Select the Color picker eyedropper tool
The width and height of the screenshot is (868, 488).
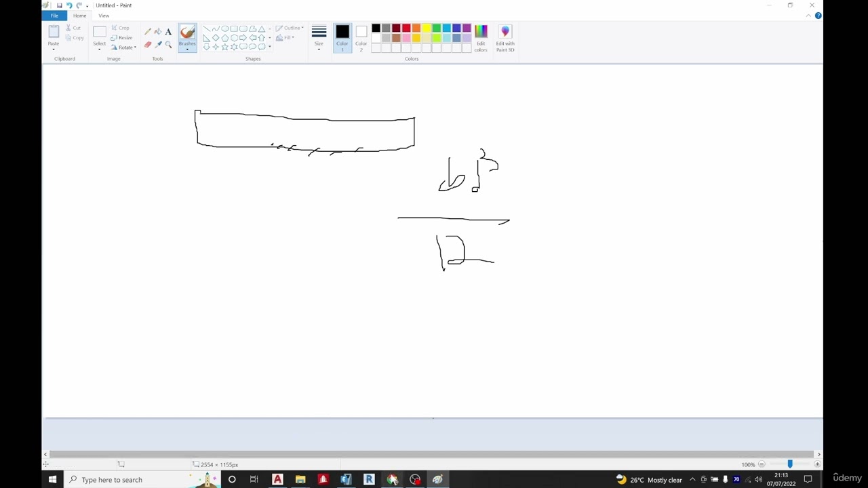coord(158,45)
